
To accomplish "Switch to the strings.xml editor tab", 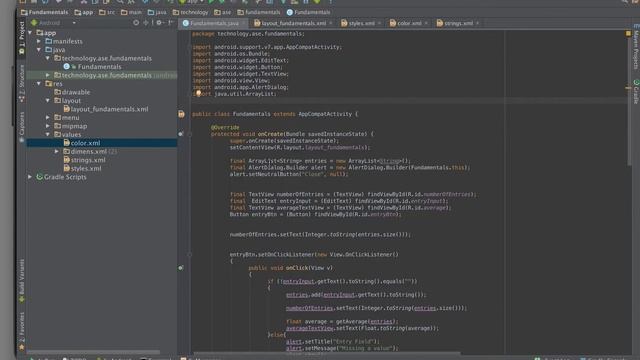I will tap(458, 23).
